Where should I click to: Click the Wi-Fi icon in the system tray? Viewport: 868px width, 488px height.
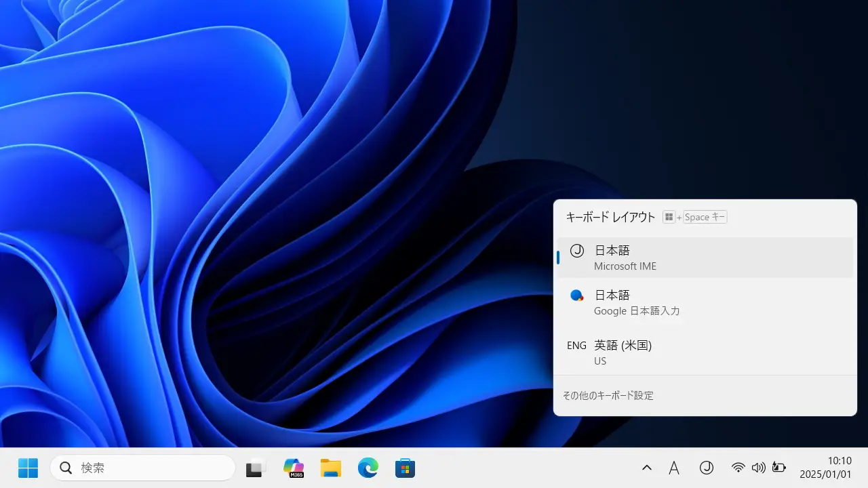pos(738,468)
